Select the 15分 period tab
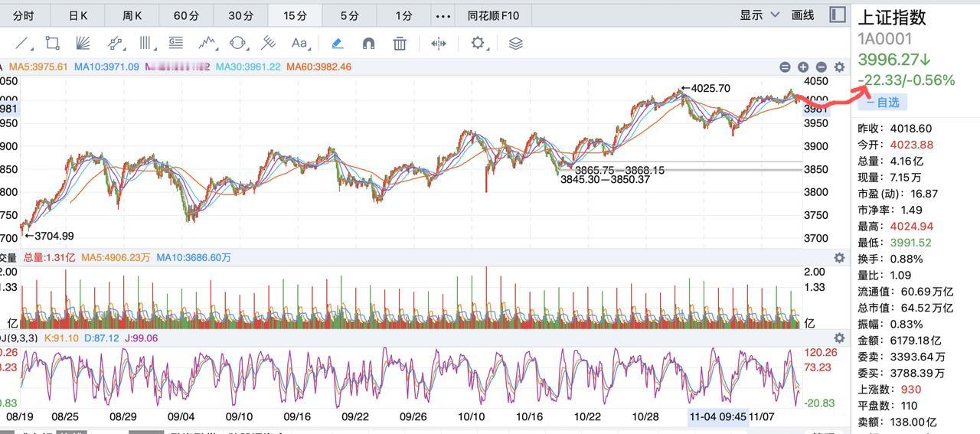The width and height of the screenshot is (980, 434). 295,15
